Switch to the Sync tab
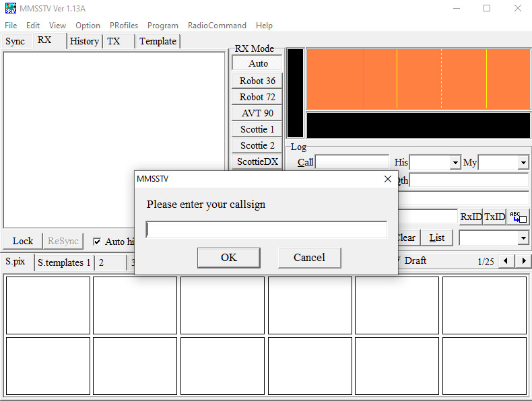Screen dimensions: 532x401 [15, 41]
